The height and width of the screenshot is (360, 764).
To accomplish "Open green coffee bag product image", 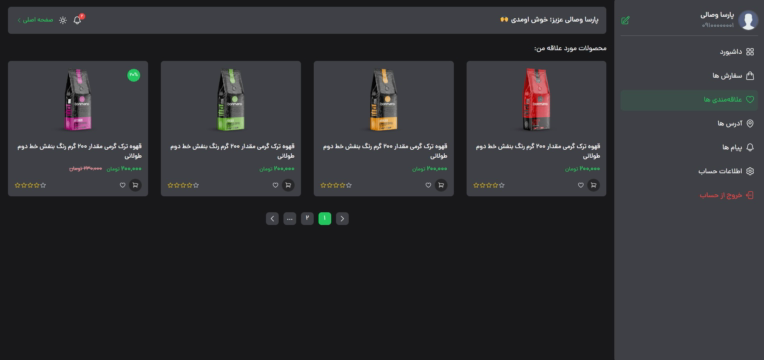I will [231, 99].
